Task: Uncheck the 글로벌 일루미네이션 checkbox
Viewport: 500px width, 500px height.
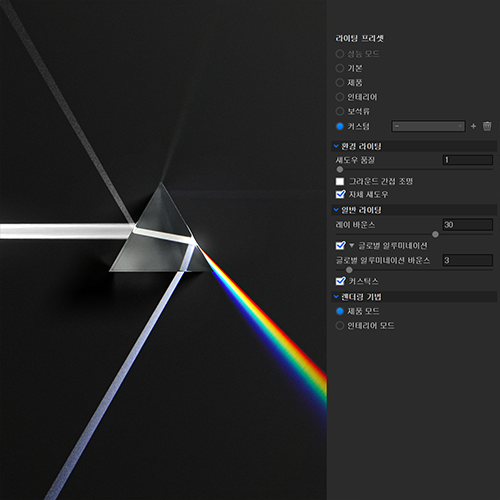Action: click(x=340, y=246)
